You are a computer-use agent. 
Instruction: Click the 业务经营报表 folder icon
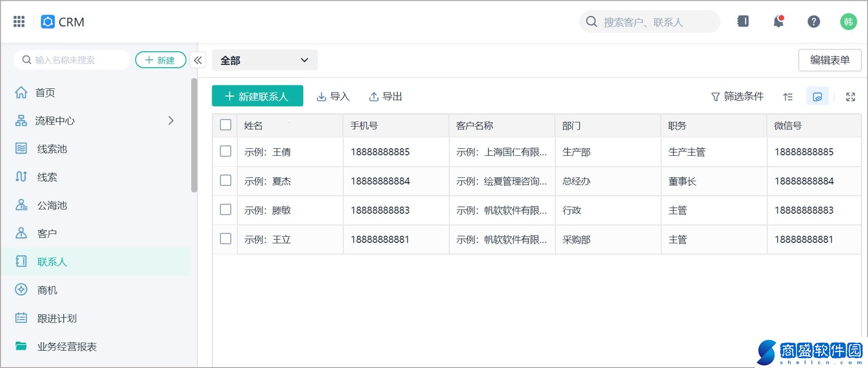click(x=21, y=346)
